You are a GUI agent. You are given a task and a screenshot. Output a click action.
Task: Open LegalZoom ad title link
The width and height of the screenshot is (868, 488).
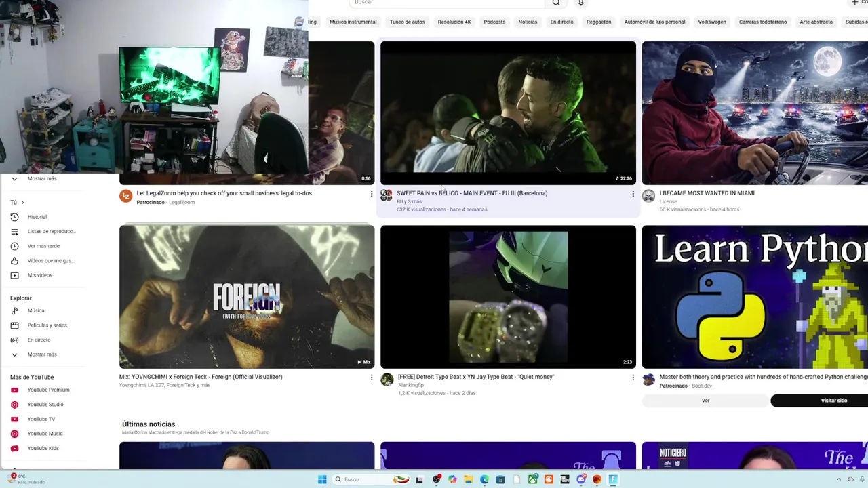coord(224,193)
